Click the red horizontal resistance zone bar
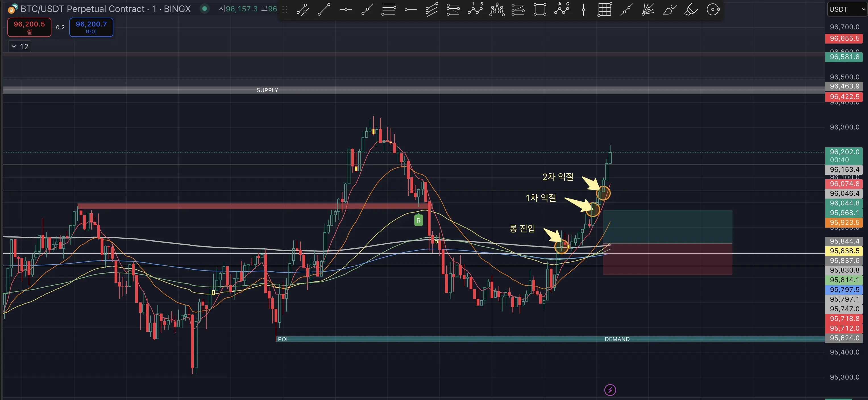 254,206
